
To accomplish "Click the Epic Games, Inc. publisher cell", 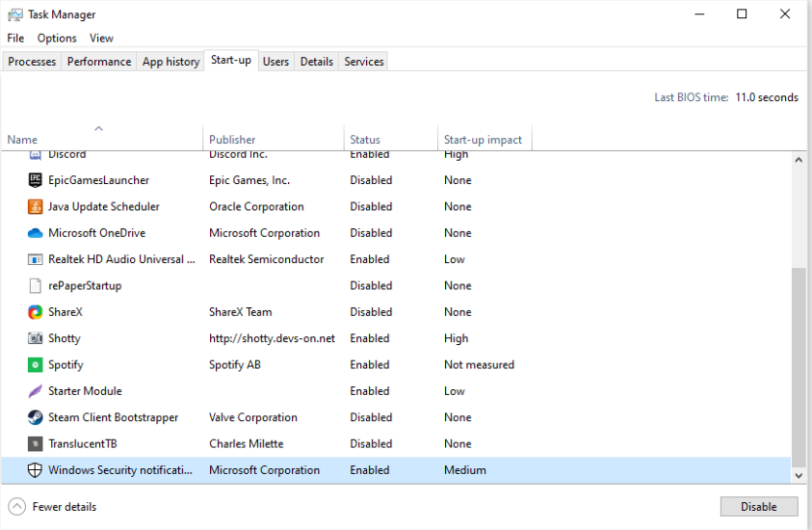I will pos(249,180).
